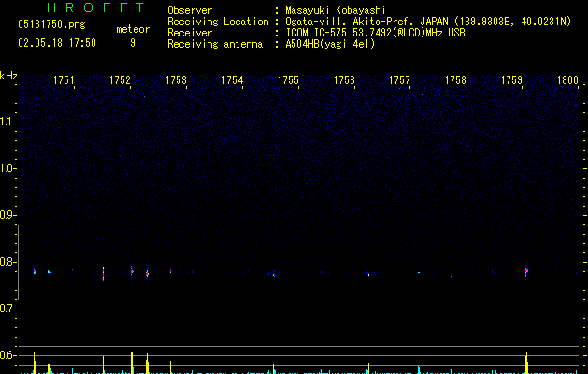Screen dimensions: 588x374
Task: Click the 0.8 frequency axis label
Action: (7, 262)
